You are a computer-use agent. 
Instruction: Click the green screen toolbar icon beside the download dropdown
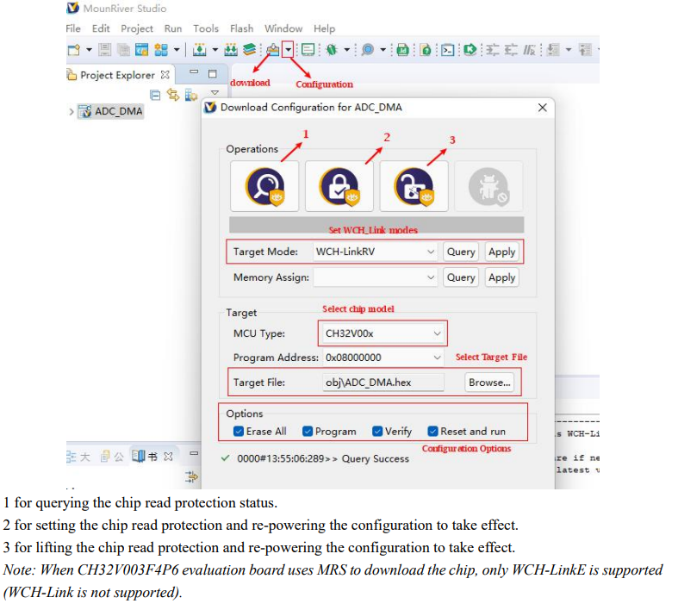point(308,50)
